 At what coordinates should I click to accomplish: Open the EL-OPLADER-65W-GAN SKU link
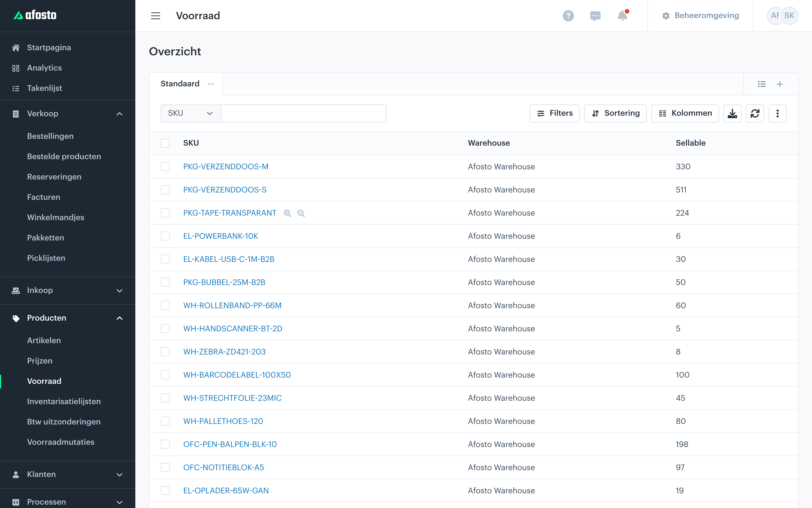(226, 491)
